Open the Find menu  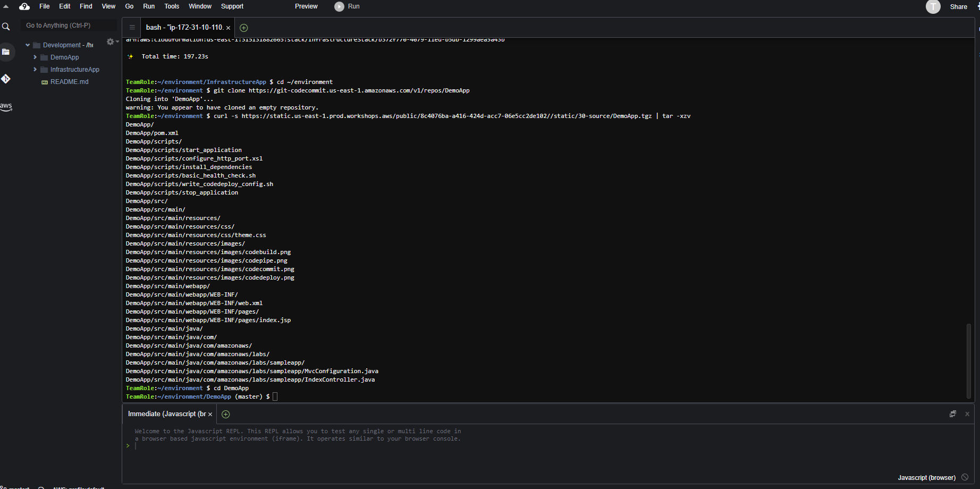click(86, 6)
